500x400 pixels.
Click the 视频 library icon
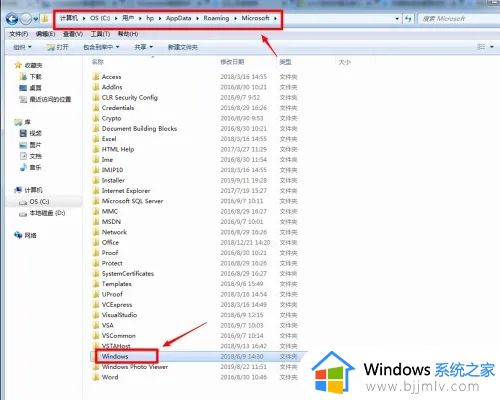pos(23,133)
